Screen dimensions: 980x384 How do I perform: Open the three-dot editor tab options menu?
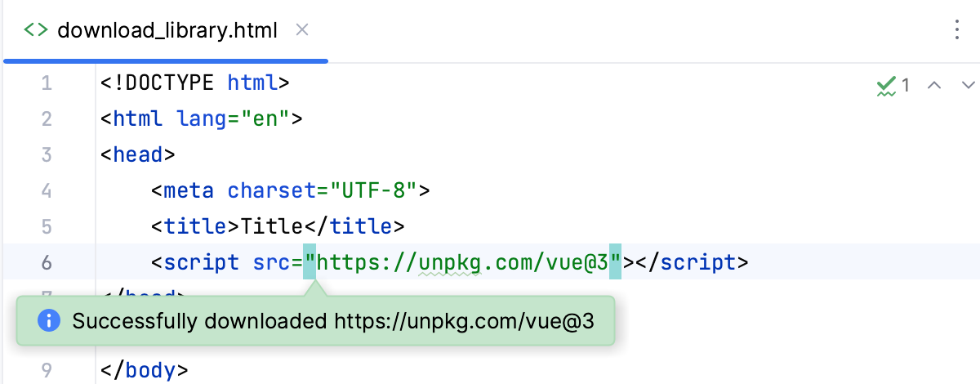coord(957,31)
